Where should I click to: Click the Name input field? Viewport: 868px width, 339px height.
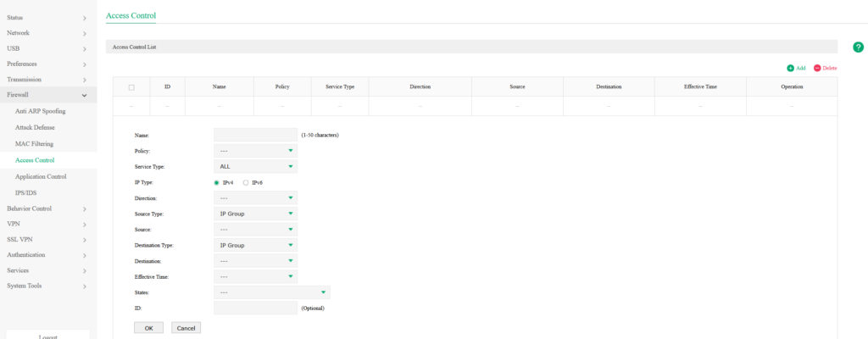[255, 135]
